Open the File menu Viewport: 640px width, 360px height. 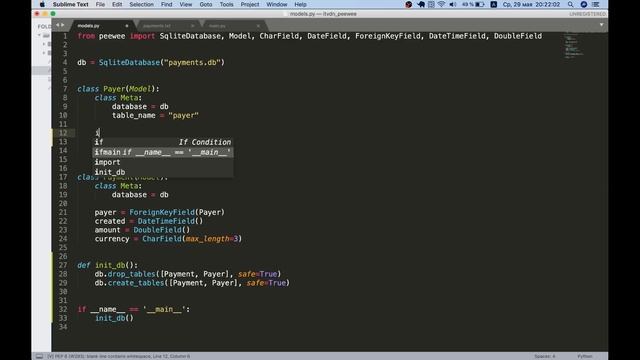click(100, 4)
